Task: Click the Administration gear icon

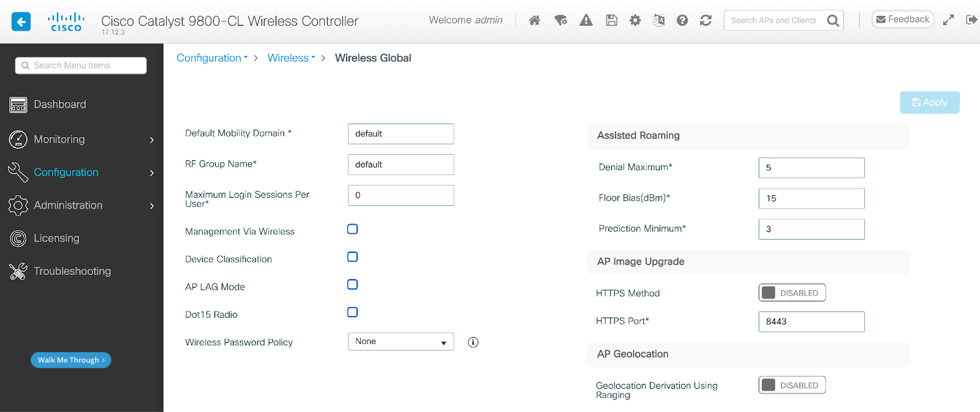Action: 18,205
